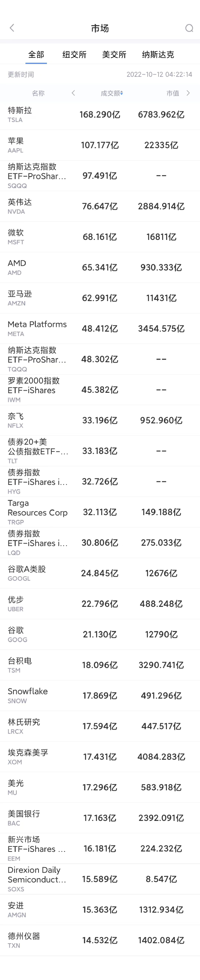
Task: Select the 全部 tab
Action: pos(36,54)
